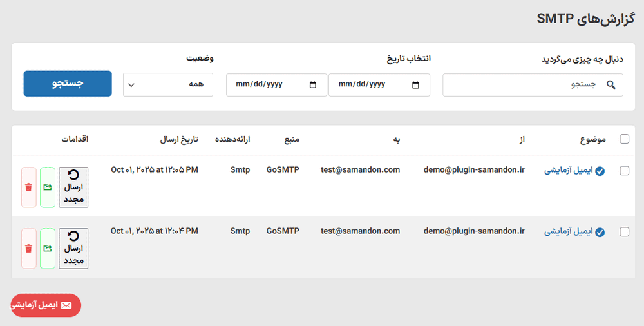Tick the select-all checkbox in table header
This screenshot has width=644, height=326.
(624, 139)
